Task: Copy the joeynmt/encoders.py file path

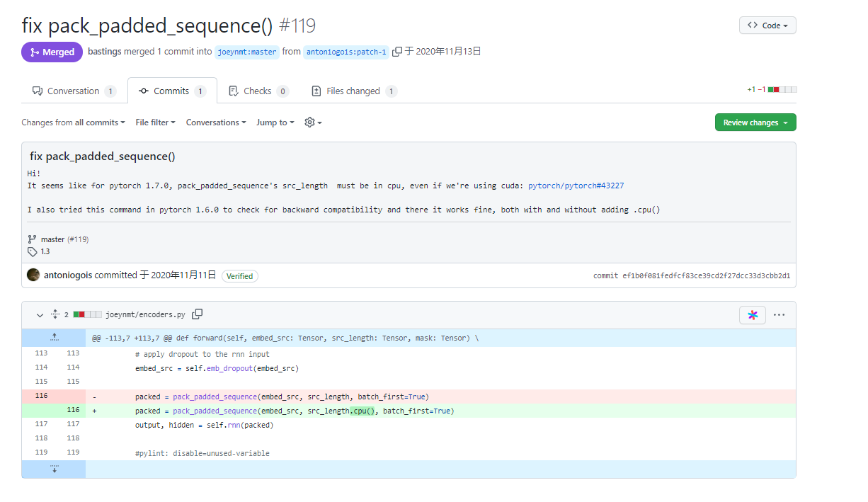Action: coord(198,314)
